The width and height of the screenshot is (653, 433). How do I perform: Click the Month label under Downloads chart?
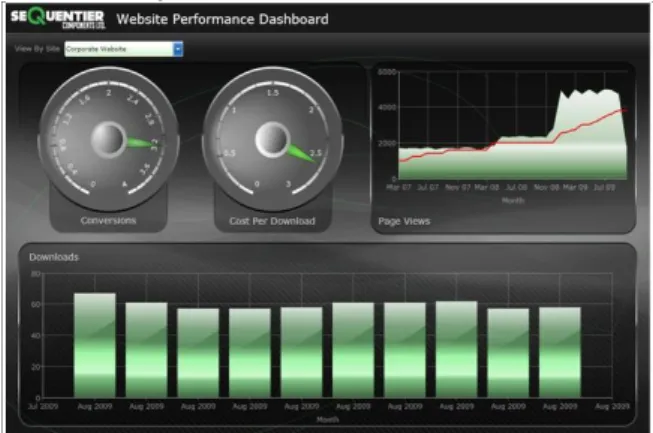coord(328,420)
